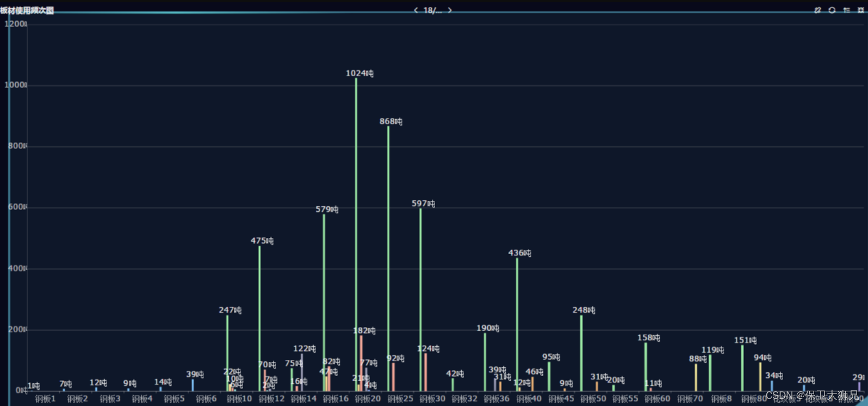Click the 18/... page indicator
This screenshot has width=868, height=406.
433,10
